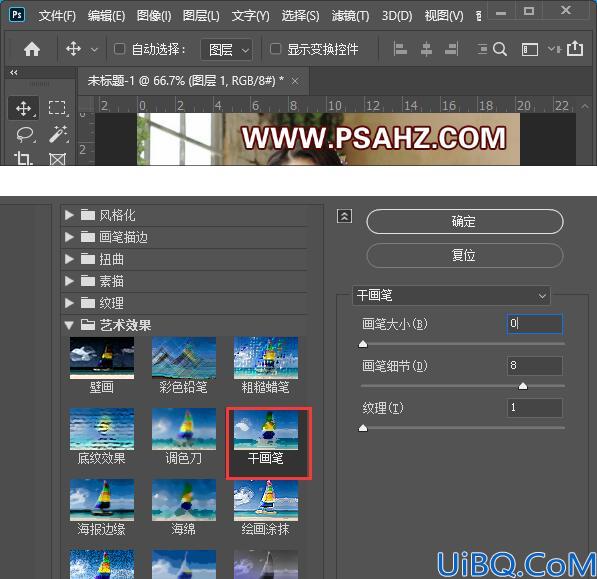The width and height of the screenshot is (597, 579).
Task: Click the 画笔细节 slider track
Action: click(463, 386)
